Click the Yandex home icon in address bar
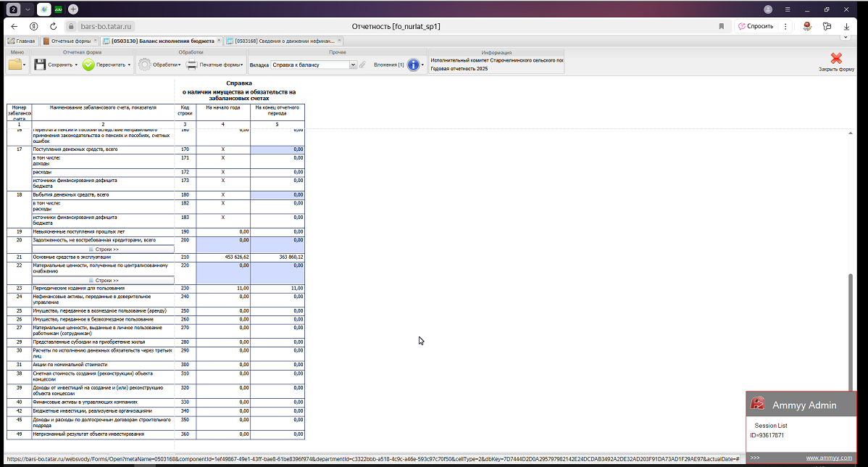Viewport: 868px width, 467px height. (34, 26)
